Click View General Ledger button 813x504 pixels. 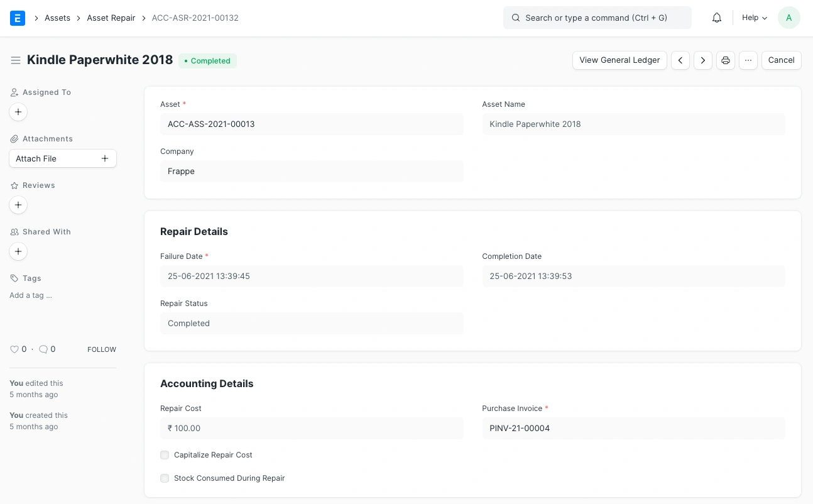619,60
